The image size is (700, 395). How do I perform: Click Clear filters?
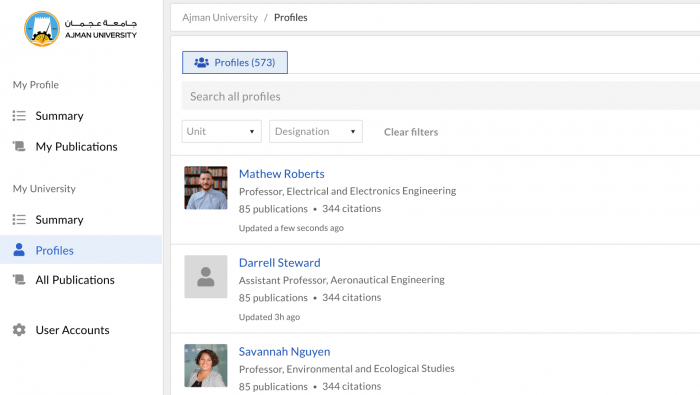coord(411,132)
